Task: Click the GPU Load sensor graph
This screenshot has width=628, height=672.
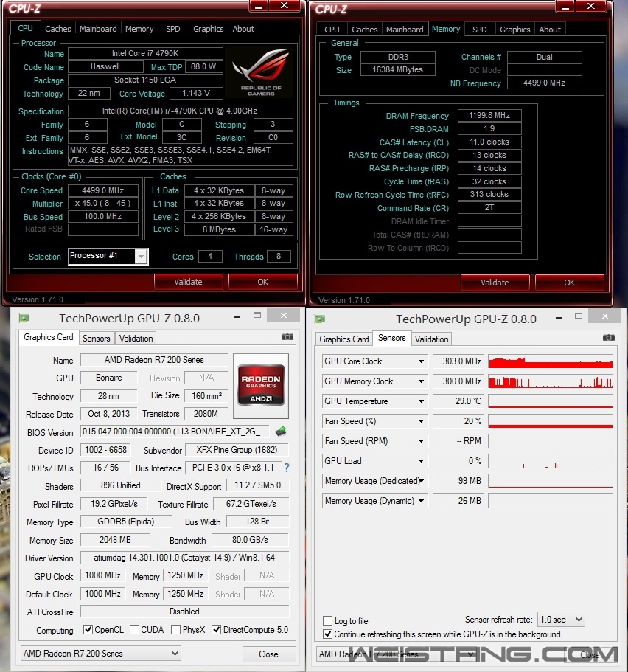Action: (x=551, y=461)
